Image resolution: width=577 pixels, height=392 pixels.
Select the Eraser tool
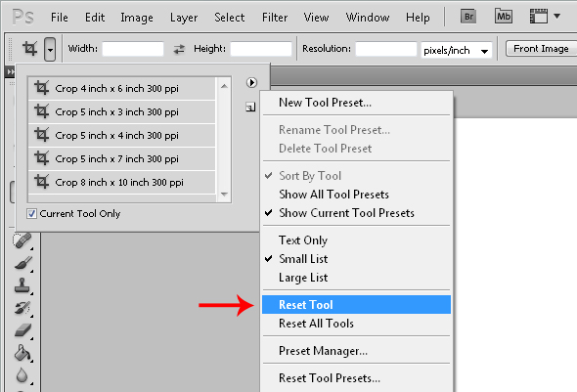click(22, 330)
